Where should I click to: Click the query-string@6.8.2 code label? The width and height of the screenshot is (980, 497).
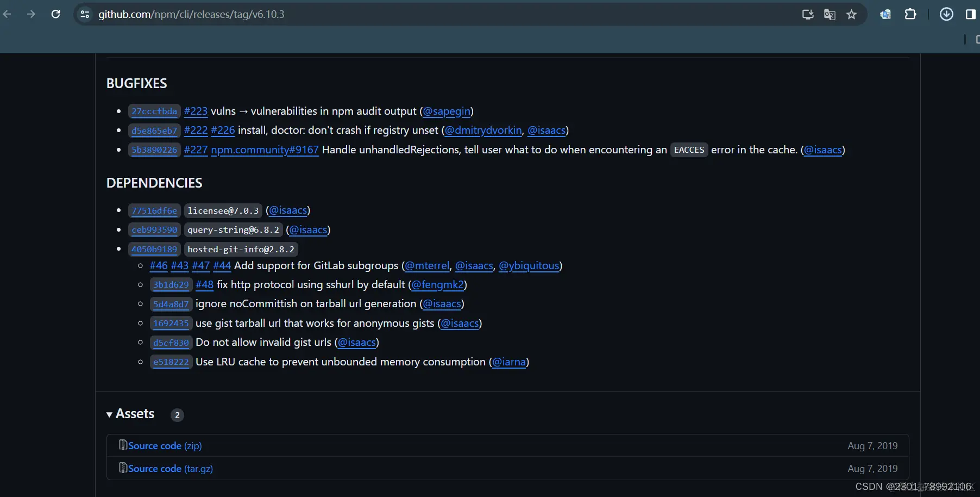coord(234,230)
